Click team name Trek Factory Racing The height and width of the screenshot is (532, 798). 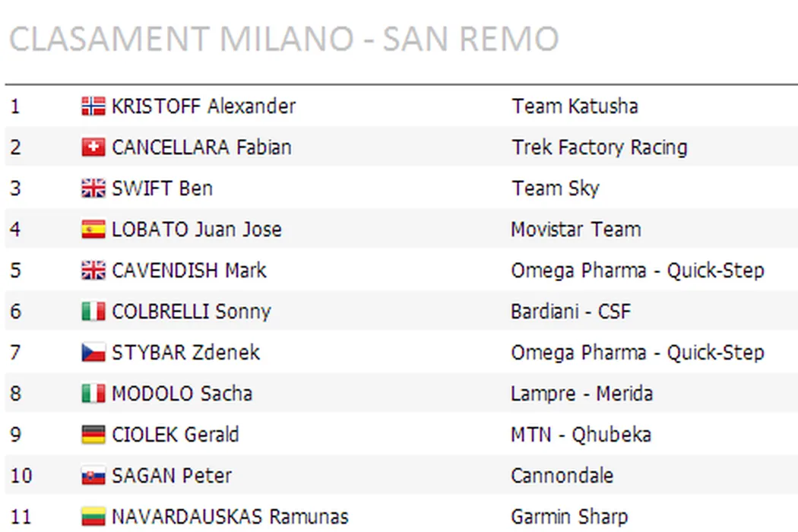(x=599, y=147)
